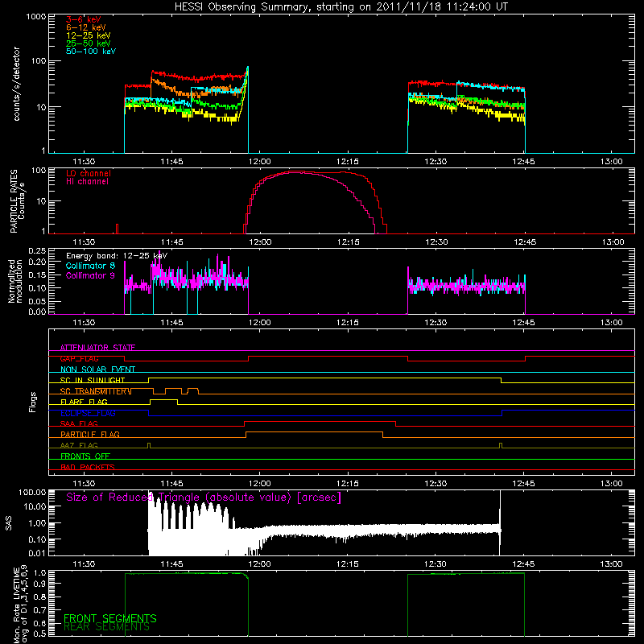Click the yellow 12-25 keV legend label in the count-rate plot
The height and width of the screenshot is (644, 644).
coord(89,35)
